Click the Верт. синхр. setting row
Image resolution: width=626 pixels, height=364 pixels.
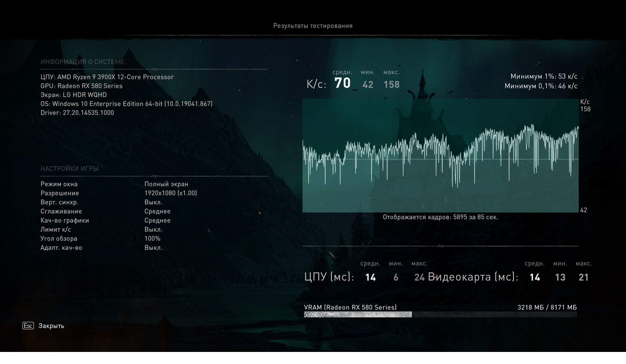[x=59, y=202]
